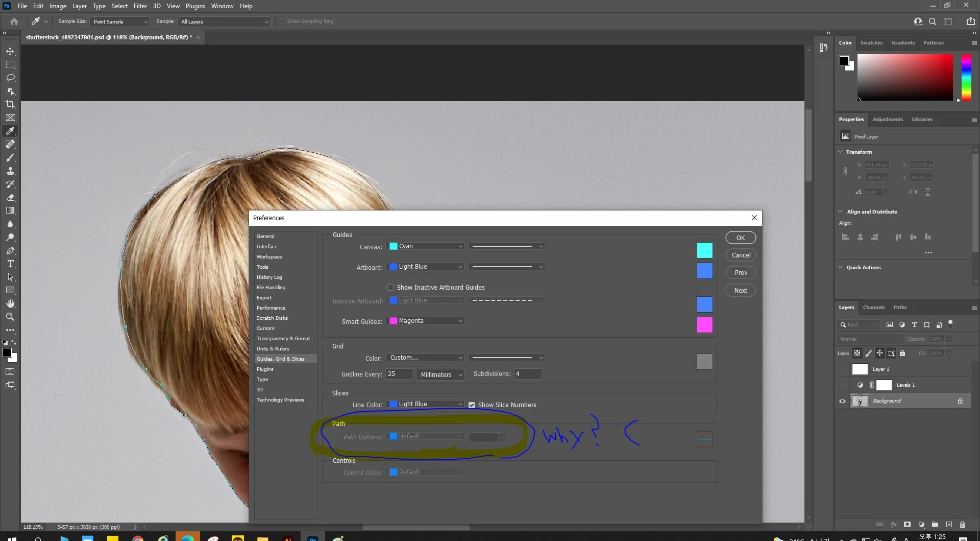Screen dimensions: 980x541
Task: Click the taskbar clock
Action: [x=933, y=537]
